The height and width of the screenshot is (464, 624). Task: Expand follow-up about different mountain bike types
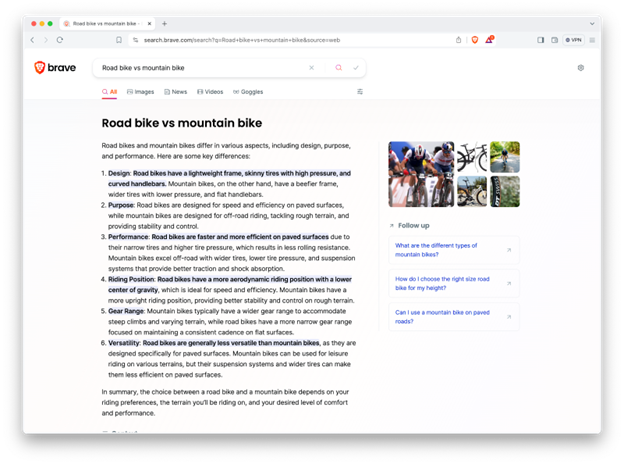pos(454,250)
